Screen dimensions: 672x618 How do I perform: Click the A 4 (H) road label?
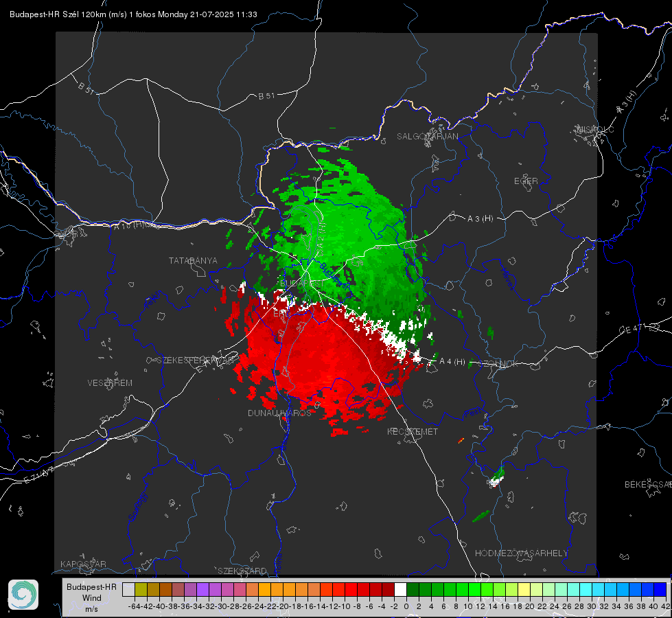click(452, 362)
